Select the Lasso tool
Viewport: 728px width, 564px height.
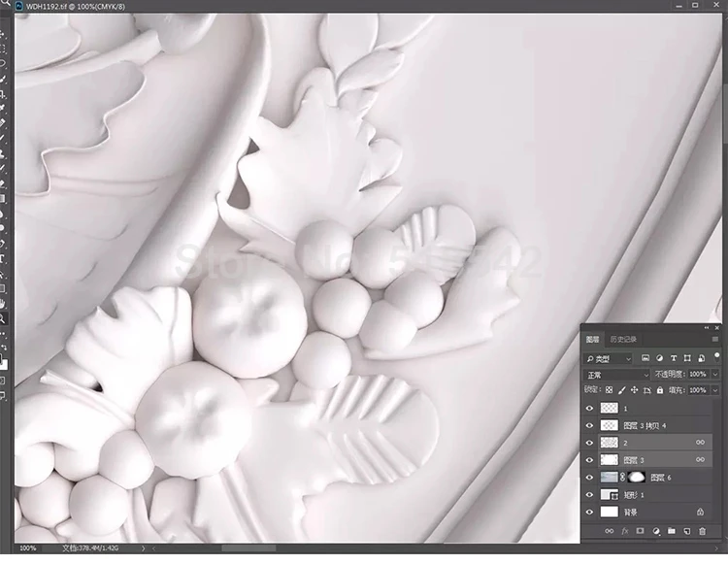point(2,64)
